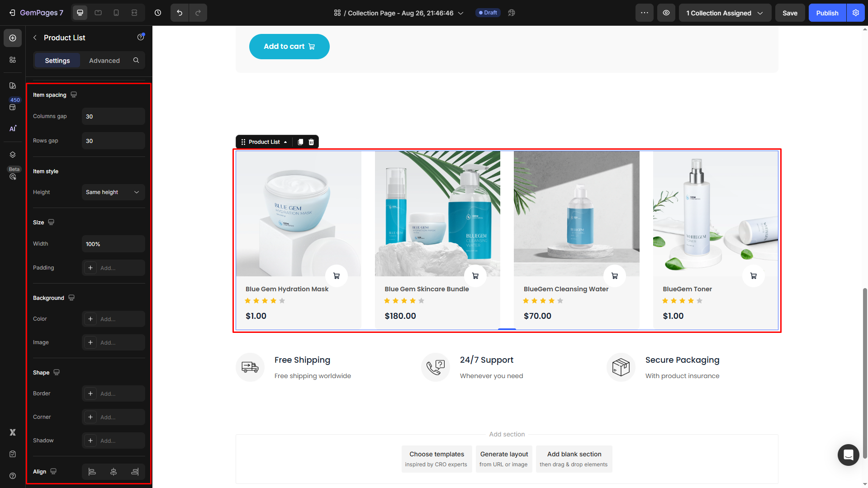The height and width of the screenshot is (488, 868).
Task: Preview page with the eye icon
Action: click(666, 13)
